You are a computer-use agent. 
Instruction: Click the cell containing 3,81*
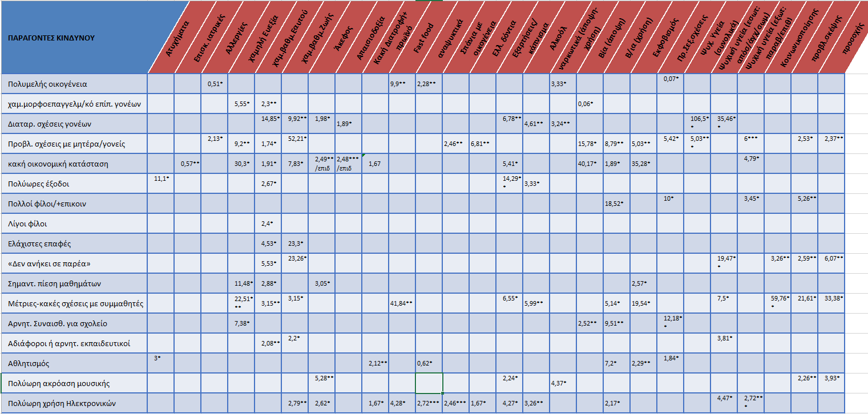click(x=724, y=343)
